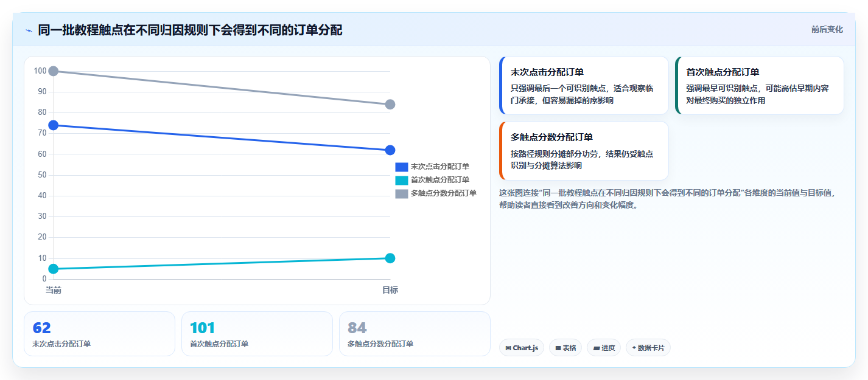Click the y-axis label 0
The image size is (868, 380).
point(44,279)
